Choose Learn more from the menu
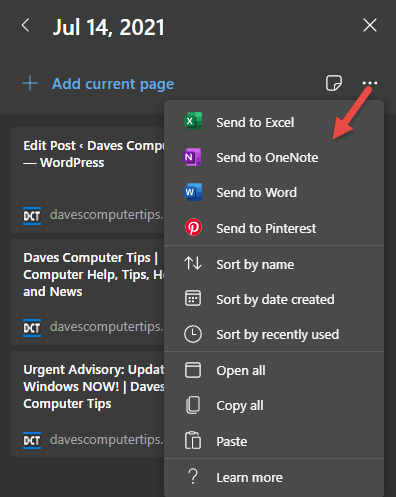This screenshot has width=396, height=497. (274, 477)
